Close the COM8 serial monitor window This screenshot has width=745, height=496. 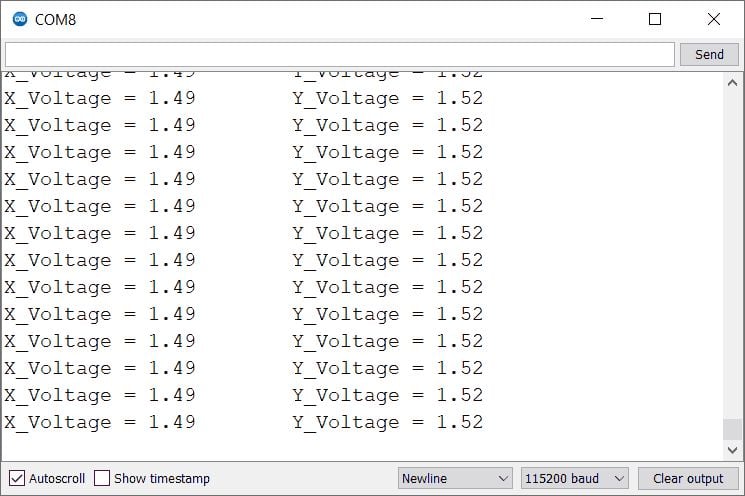click(x=713, y=19)
